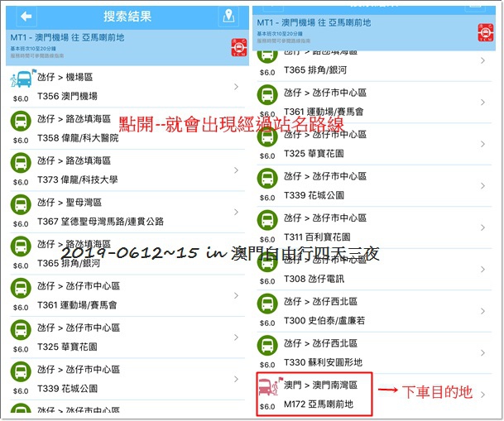Image resolution: width=504 pixels, height=421 pixels.
Task: Select stop name T339 花城公園 in left screen
Action: tap(68, 388)
